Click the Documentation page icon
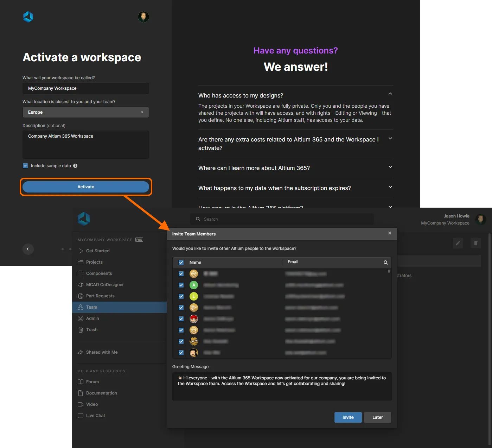 click(81, 393)
